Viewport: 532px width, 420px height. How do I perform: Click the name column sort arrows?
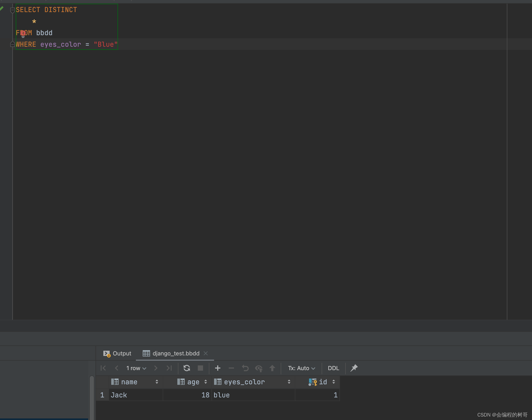click(157, 382)
